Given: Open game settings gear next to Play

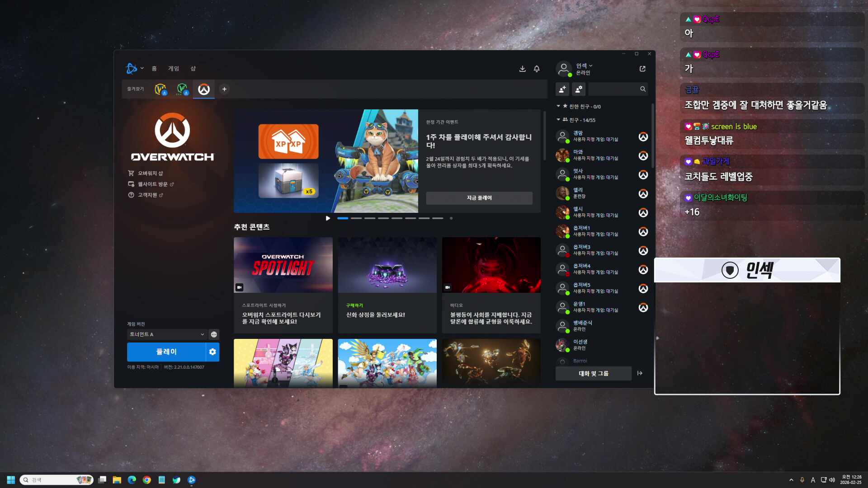Looking at the screenshot, I should 212,352.
